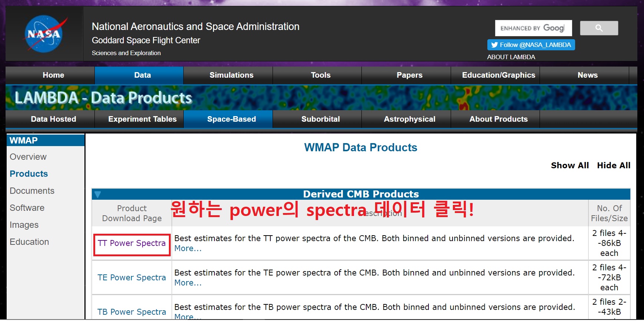
Task: Click More… for TT power spectra
Action: pyautogui.click(x=188, y=249)
